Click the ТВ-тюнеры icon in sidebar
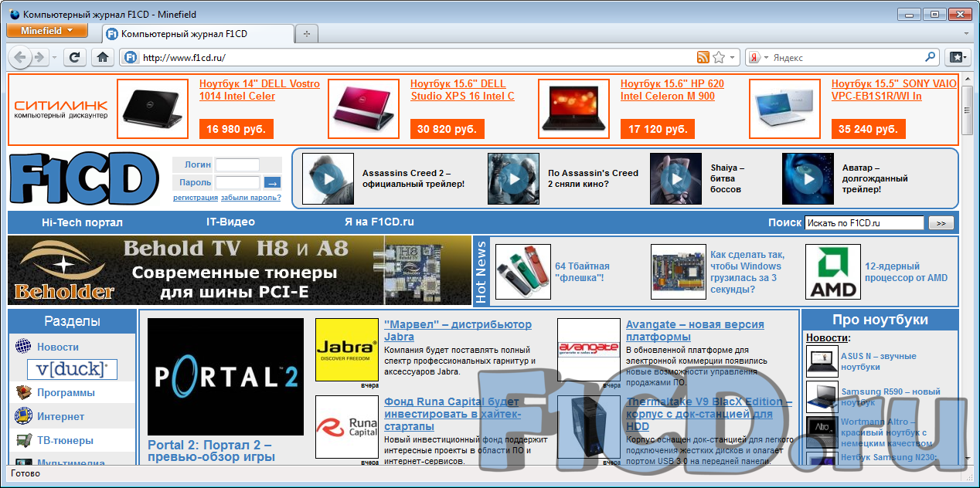The height and width of the screenshot is (488, 980). click(23, 440)
